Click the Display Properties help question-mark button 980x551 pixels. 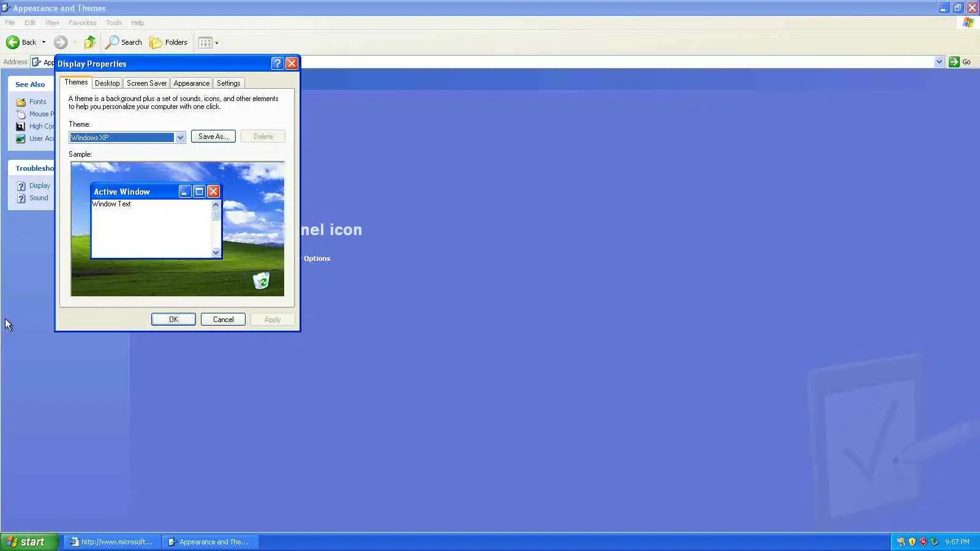[x=277, y=64]
